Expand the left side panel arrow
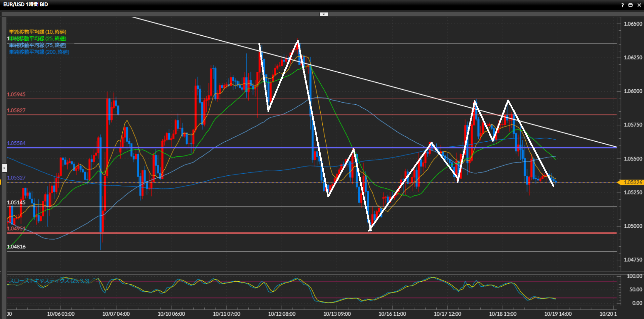644x319 pixels. [x=4, y=168]
